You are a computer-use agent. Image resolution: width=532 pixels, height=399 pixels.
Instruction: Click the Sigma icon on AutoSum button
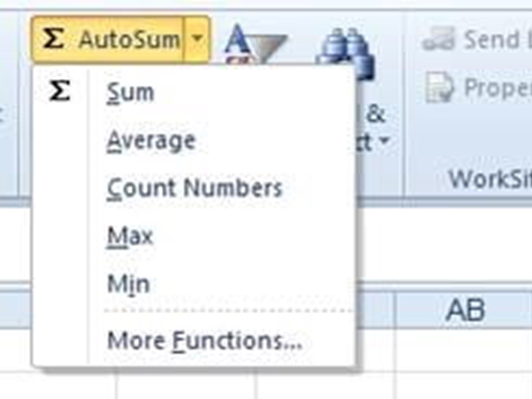click(x=53, y=39)
